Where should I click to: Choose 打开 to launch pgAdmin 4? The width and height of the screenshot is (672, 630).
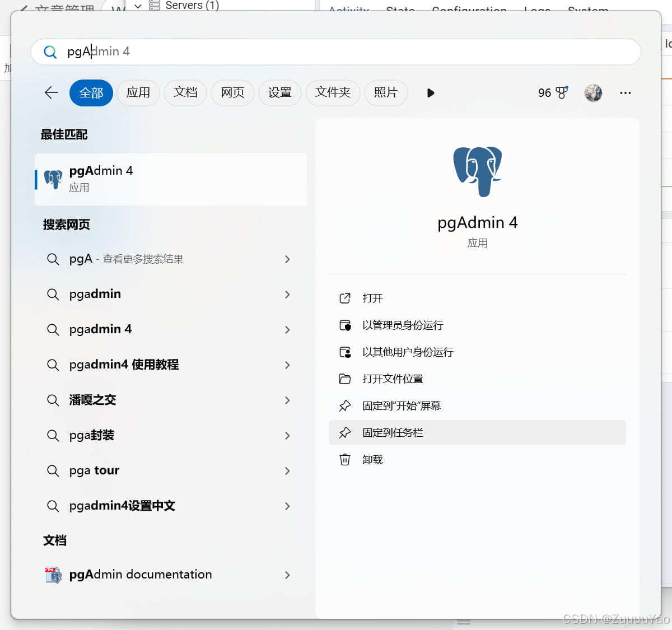coord(477,298)
